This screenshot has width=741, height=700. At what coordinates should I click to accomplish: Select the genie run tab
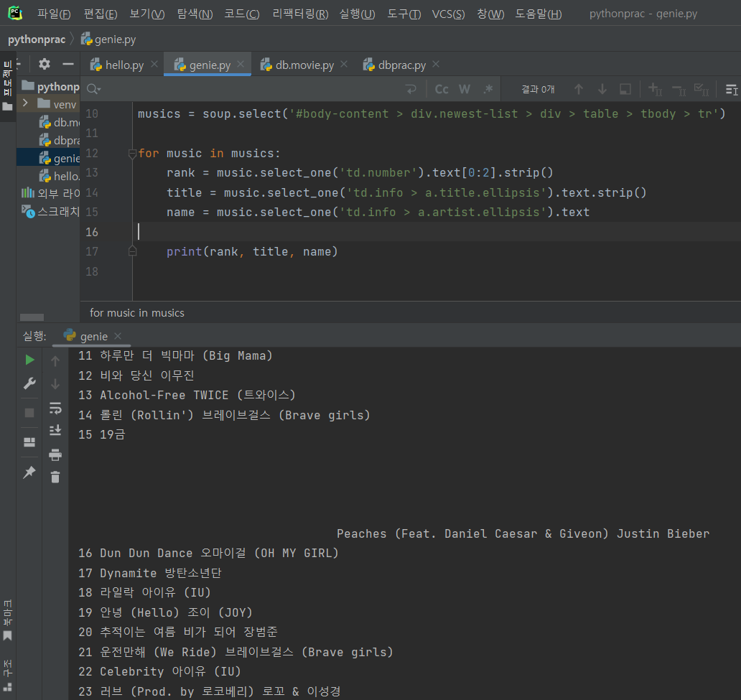pyautogui.click(x=93, y=336)
